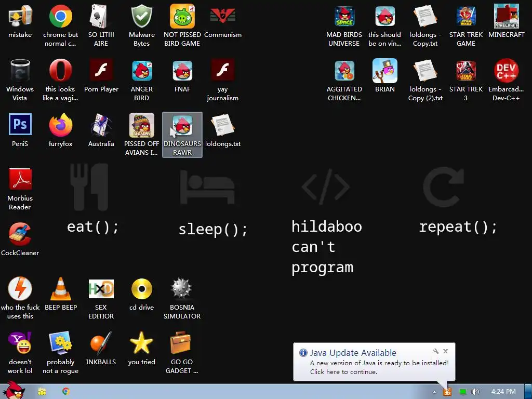Click the angry bird Start button

coord(13,391)
